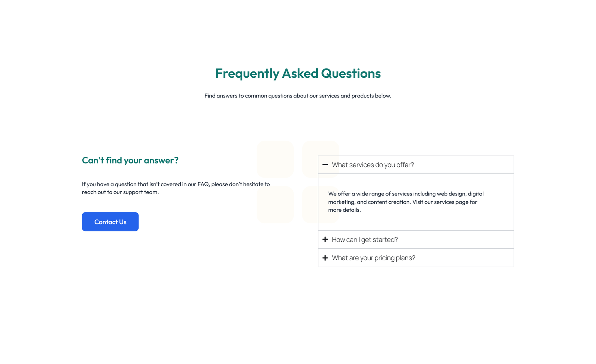This screenshot has width=596, height=364.
Task: Collapse the "What services do you offer?" answer
Action: click(373, 165)
